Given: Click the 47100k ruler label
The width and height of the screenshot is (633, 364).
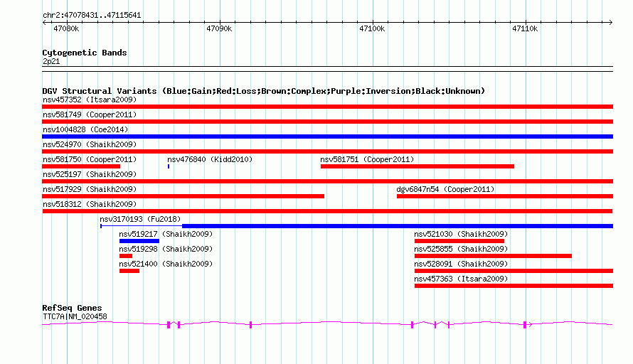Looking at the screenshot, I should pyautogui.click(x=372, y=28).
